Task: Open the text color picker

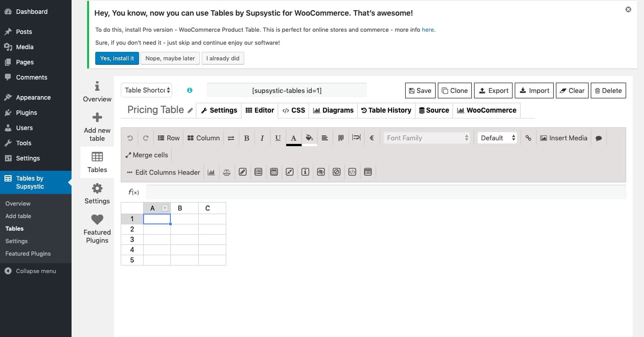Action: pyautogui.click(x=293, y=138)
